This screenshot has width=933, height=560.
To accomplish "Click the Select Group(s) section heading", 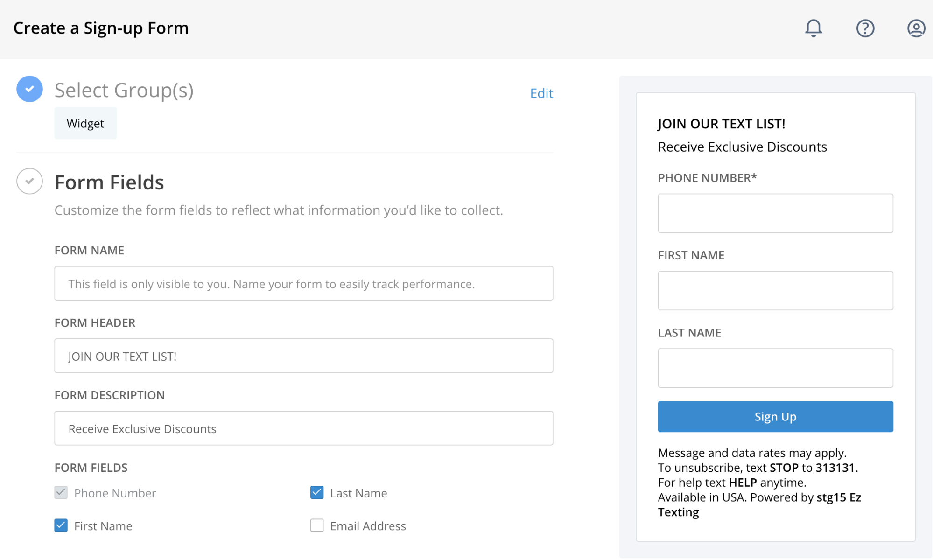I will click(x=124, y=90).
